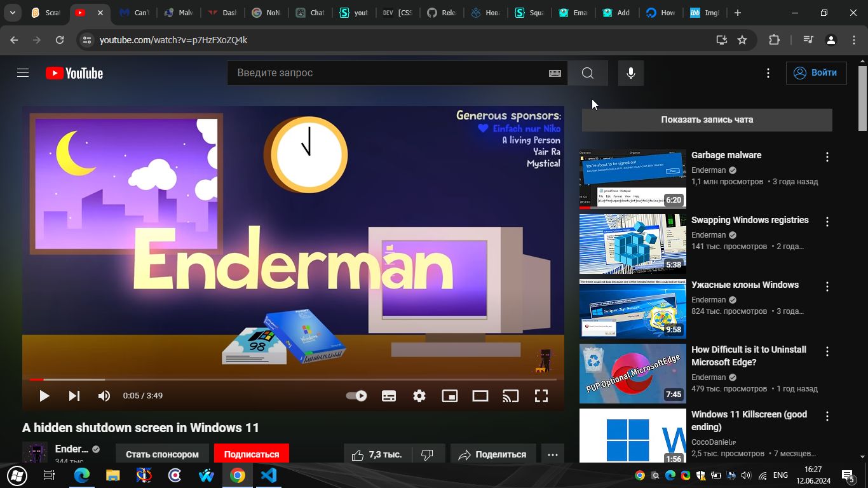The width and height of the screenshot is (868, 488).
Task: Cast video to a TV
Action: point(511,396)
